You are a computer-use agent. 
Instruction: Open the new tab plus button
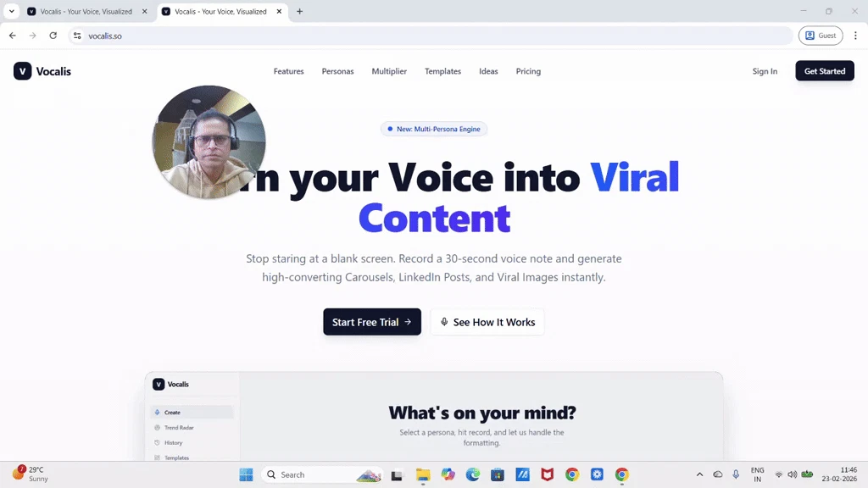point(299,11)
